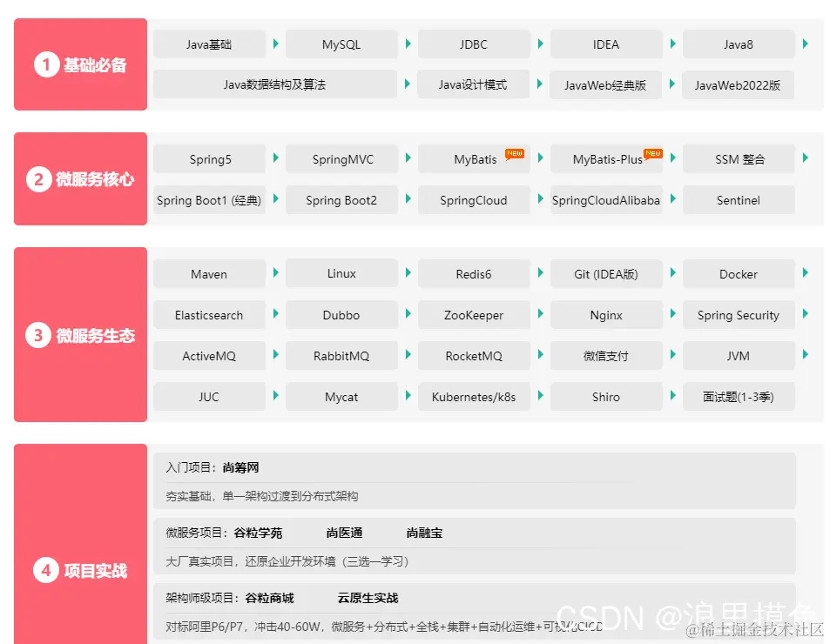This screenshot has height=644, width=830.
Task: Open the JVM course box
Action: click(x=739, y=355)
